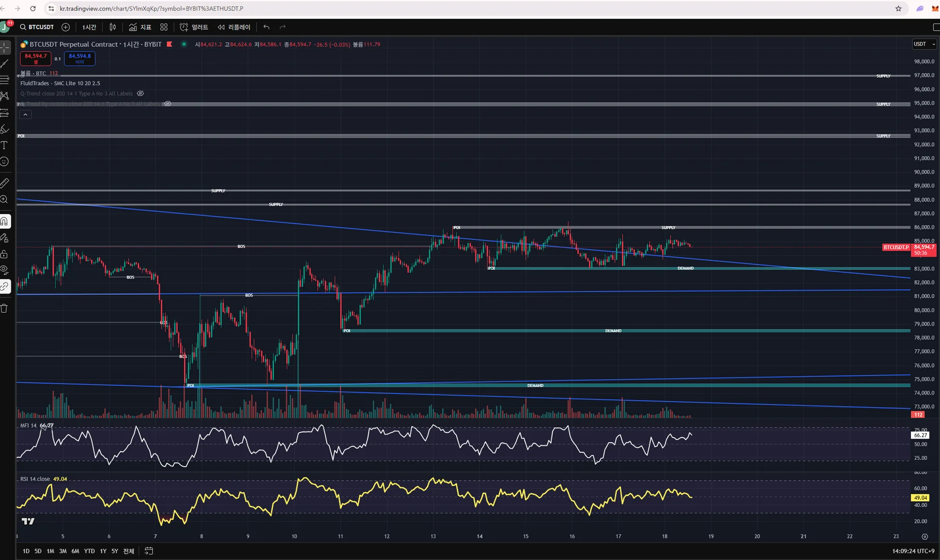
Task: Collapse the indicator legend list
Action: pos(25,115)
